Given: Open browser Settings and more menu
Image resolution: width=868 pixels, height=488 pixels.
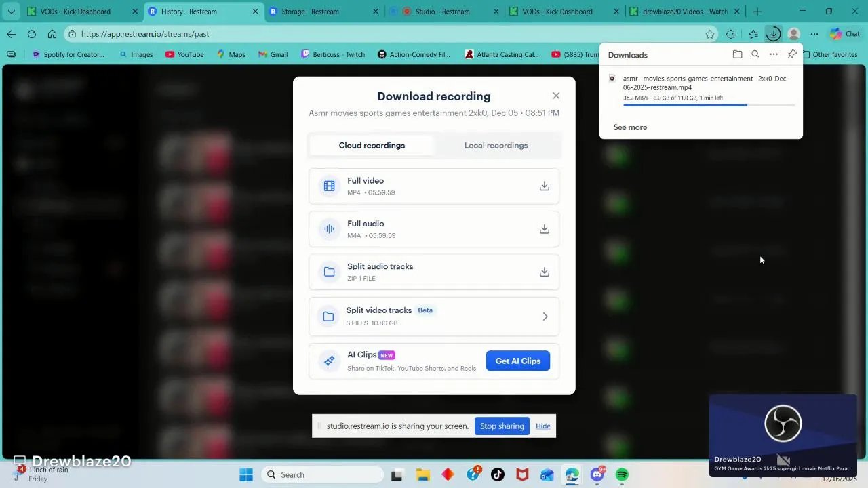Looking at the screenshot, I should (x=814, y=34).
